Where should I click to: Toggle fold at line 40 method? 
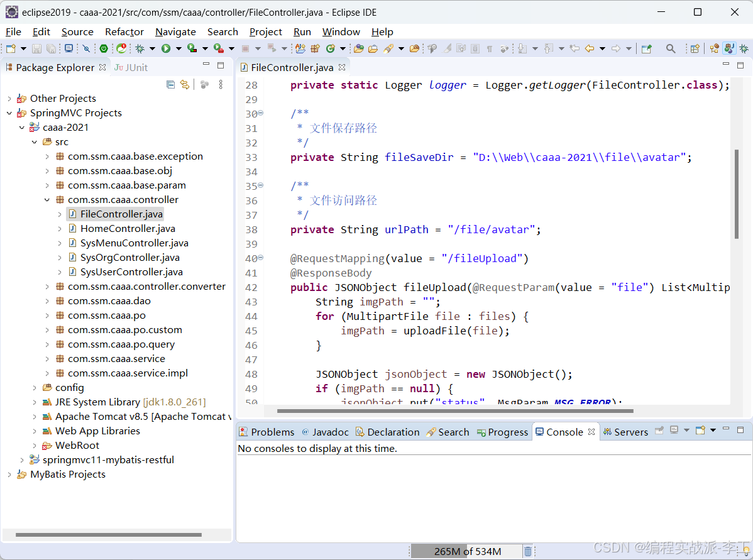click(261, 258)
